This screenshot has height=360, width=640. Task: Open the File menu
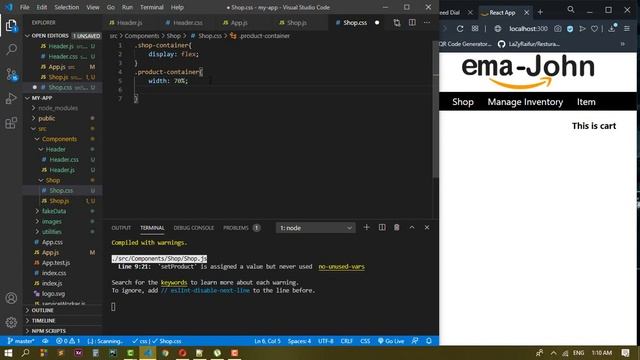[x=24, y=7]
